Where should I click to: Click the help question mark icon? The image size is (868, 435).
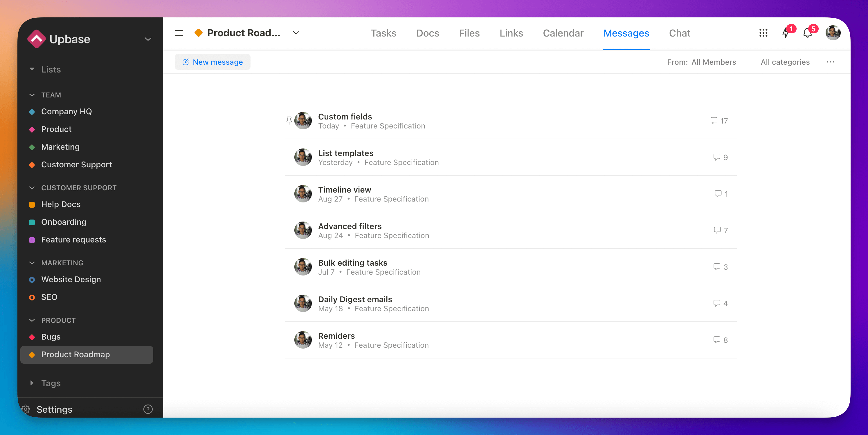[148, 409]
